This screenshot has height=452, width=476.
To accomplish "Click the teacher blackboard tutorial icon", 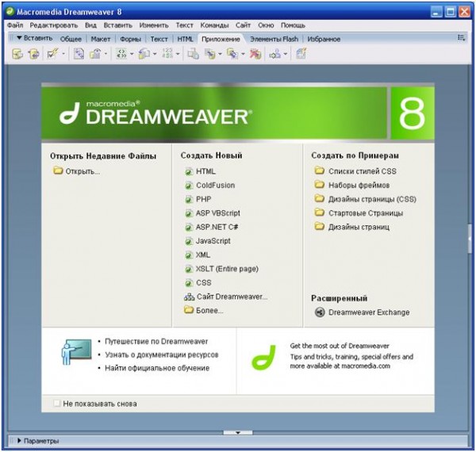I will tap(76, 352).
